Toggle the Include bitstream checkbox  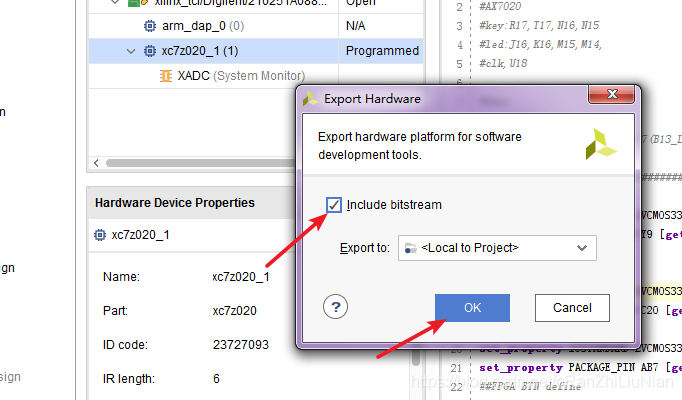click(334, 205)
